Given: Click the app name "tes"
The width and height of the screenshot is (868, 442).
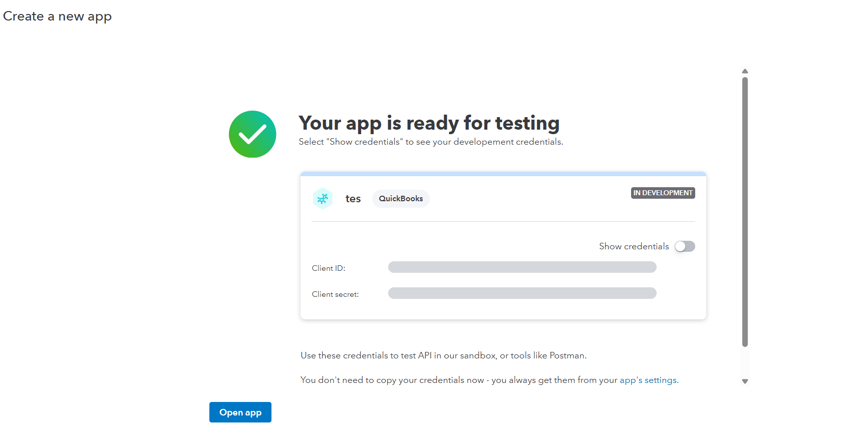Looking at the screenshot, I should point(353,199).
